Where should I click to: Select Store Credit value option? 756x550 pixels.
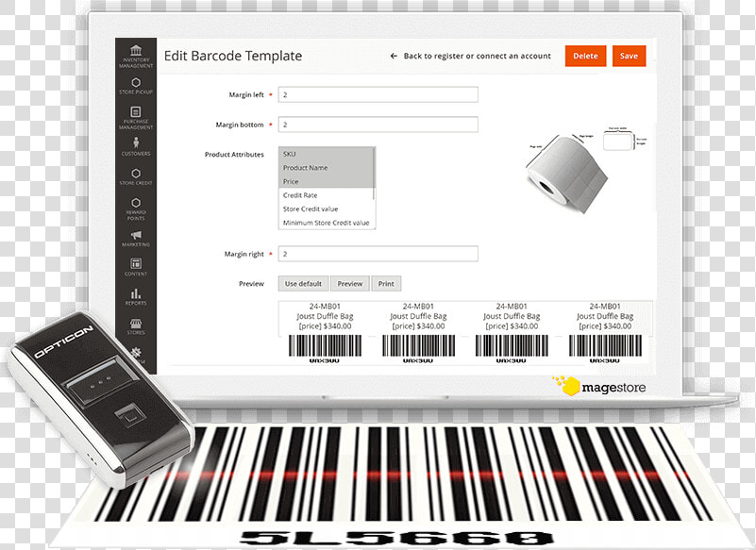point(326,208)
